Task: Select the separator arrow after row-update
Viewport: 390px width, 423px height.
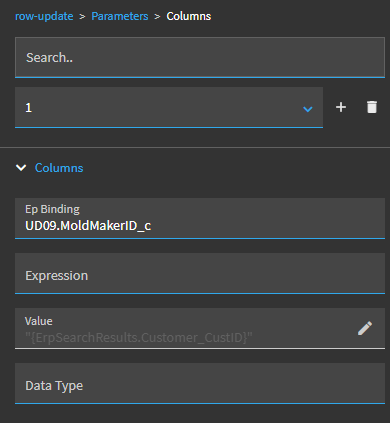Action: point(82,17)
